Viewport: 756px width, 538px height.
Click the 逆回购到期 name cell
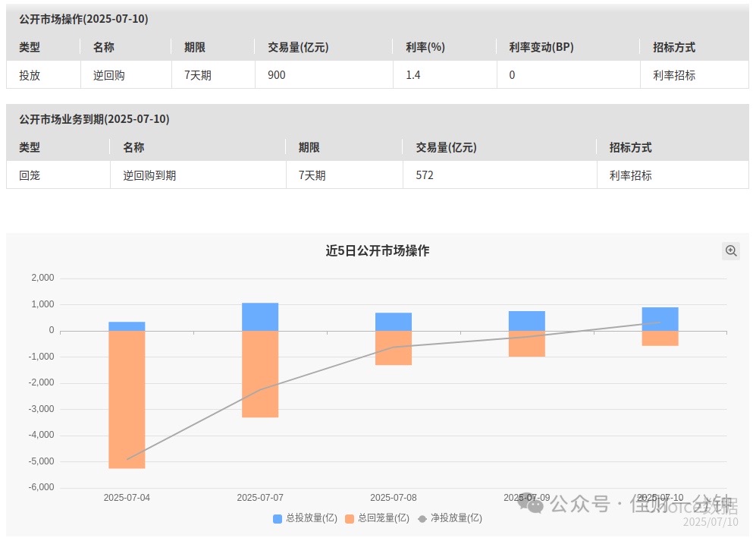click(x=149, y=175)
